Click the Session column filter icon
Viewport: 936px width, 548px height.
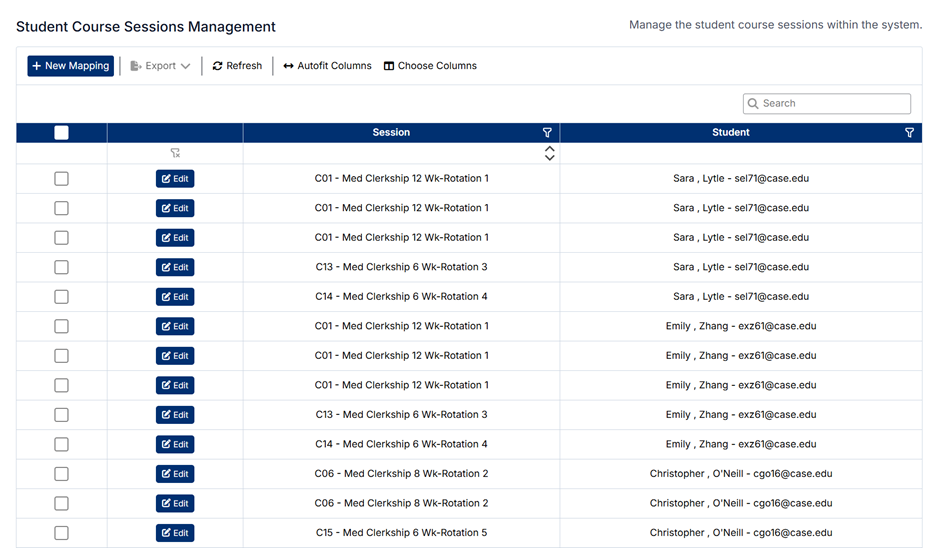(x=547, y=132)
